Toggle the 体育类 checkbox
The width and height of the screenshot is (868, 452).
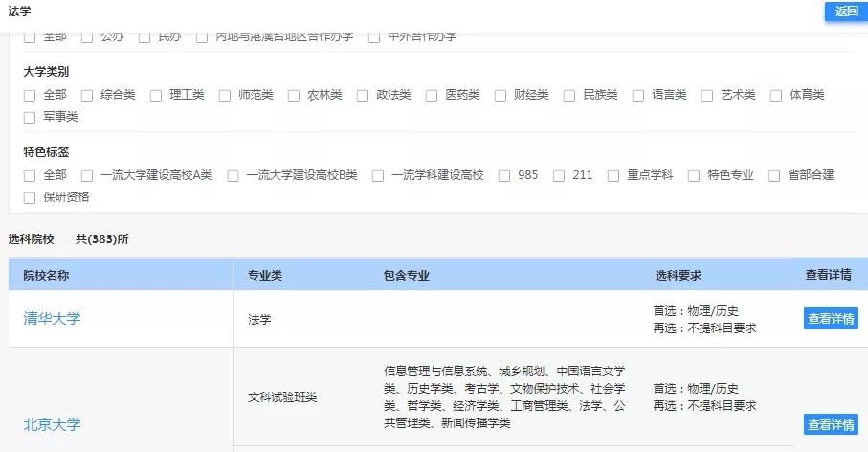(x=776, y=95)
